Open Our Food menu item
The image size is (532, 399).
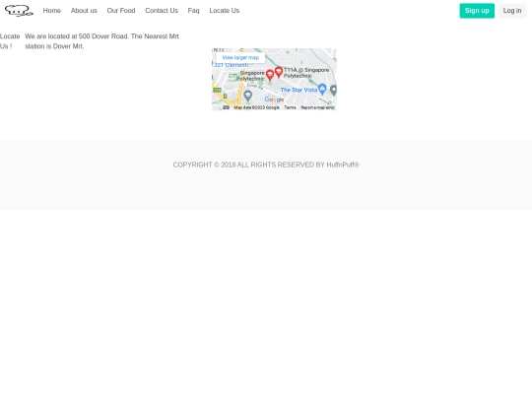pyautogui.click(x=121, y=11)
